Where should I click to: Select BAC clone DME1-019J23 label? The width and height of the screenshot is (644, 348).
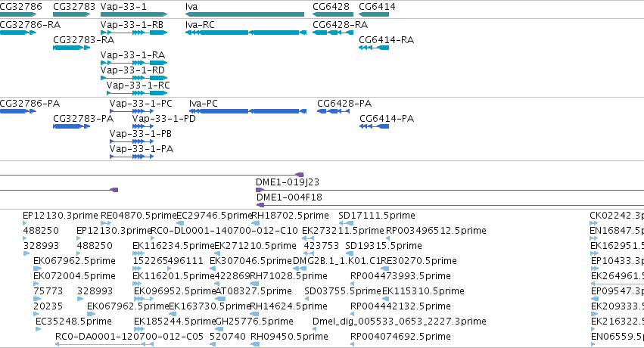point(288,182)
